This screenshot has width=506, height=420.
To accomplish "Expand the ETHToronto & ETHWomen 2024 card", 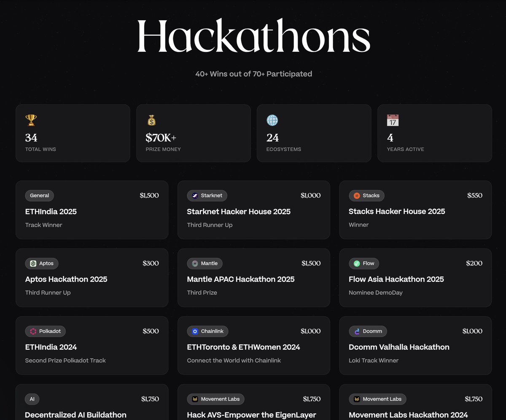I will pyautogui.click(x=253, y=345).
